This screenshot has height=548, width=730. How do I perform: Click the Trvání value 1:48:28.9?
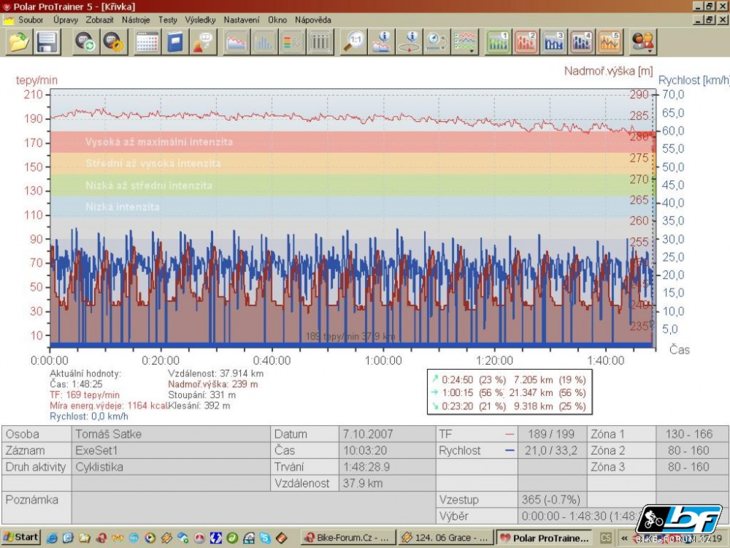[x=387, y=467]
